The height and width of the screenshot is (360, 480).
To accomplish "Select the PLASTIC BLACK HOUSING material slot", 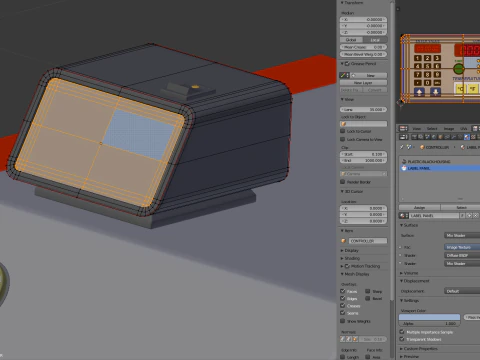I will [440, 161].
